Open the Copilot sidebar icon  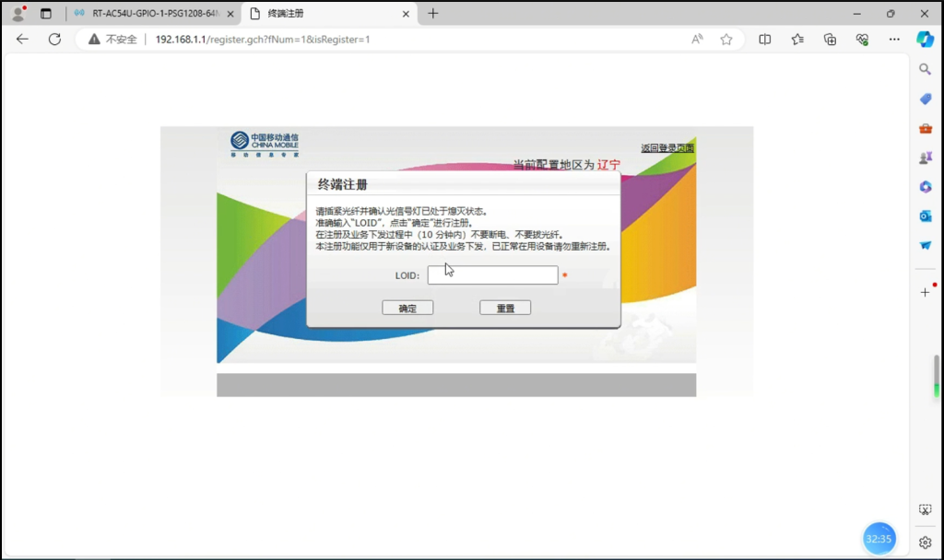click(x=925, y=40)
